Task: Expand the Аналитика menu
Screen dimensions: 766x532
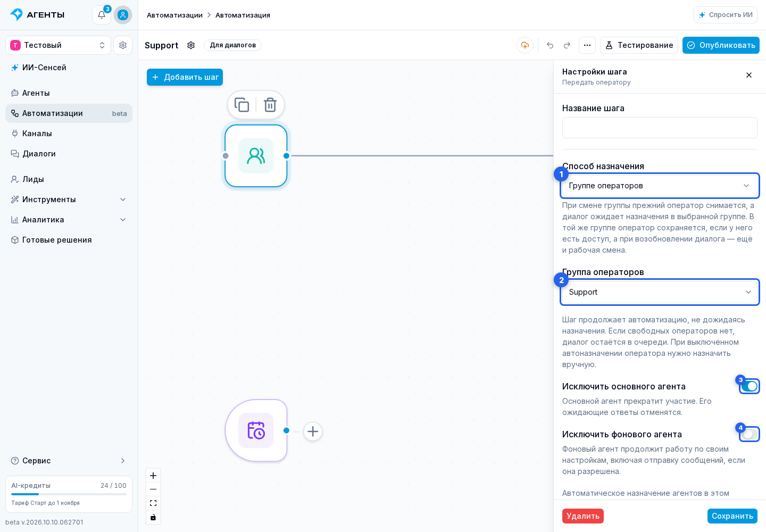Action: (x=69, y=220)
